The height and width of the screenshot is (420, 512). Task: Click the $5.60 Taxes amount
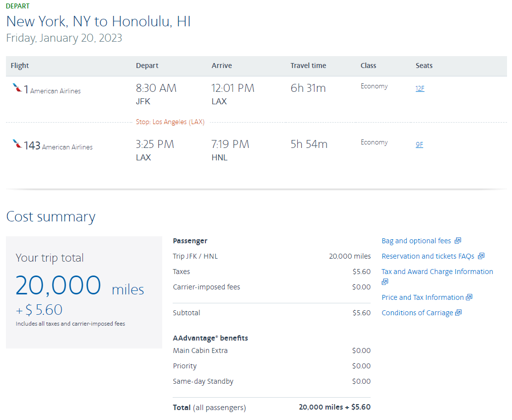(x=362, y=272)
